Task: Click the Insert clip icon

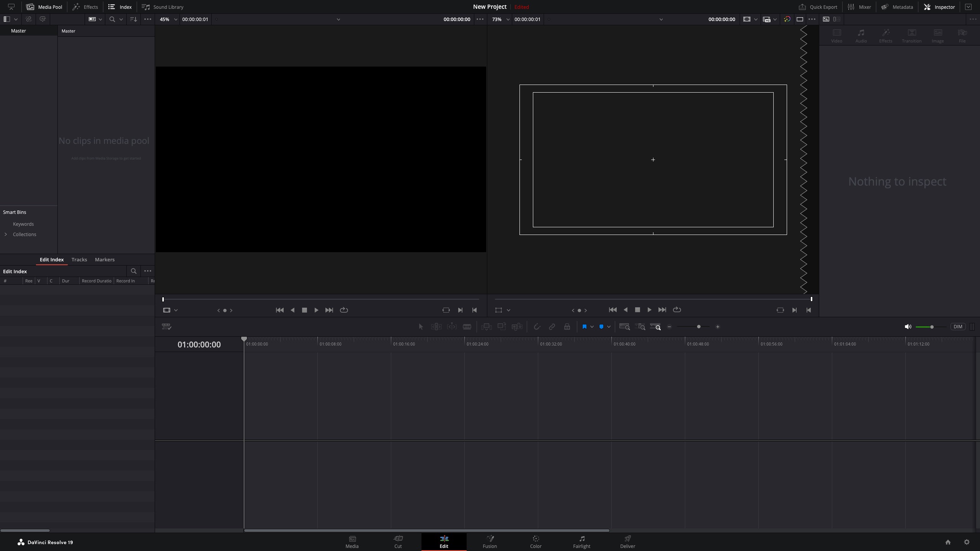Action: point(486,327)
